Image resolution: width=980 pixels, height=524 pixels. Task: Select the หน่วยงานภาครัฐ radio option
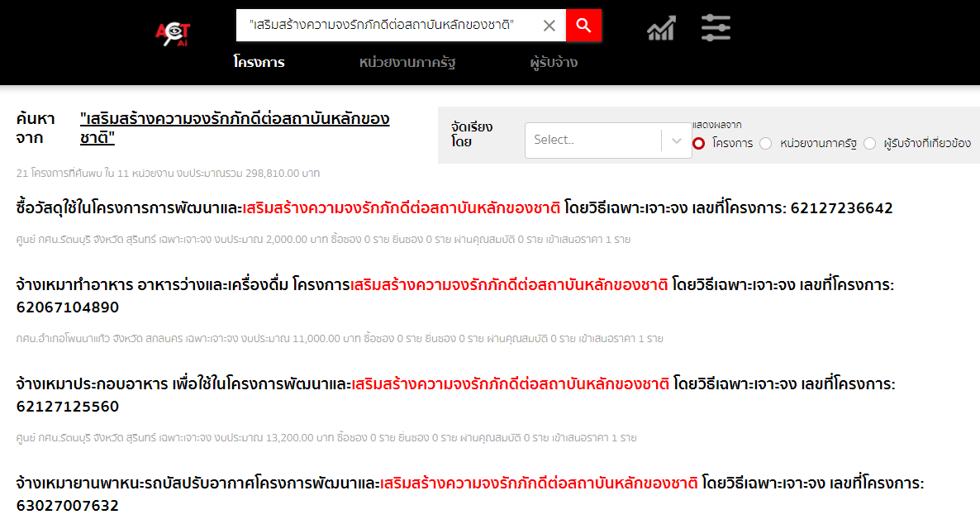[x=766, y=143]
